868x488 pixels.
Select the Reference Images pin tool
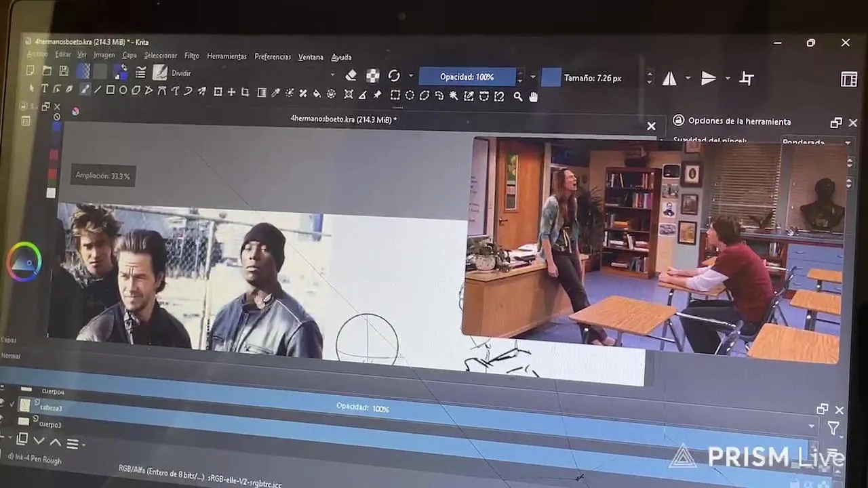coord(378,95)
